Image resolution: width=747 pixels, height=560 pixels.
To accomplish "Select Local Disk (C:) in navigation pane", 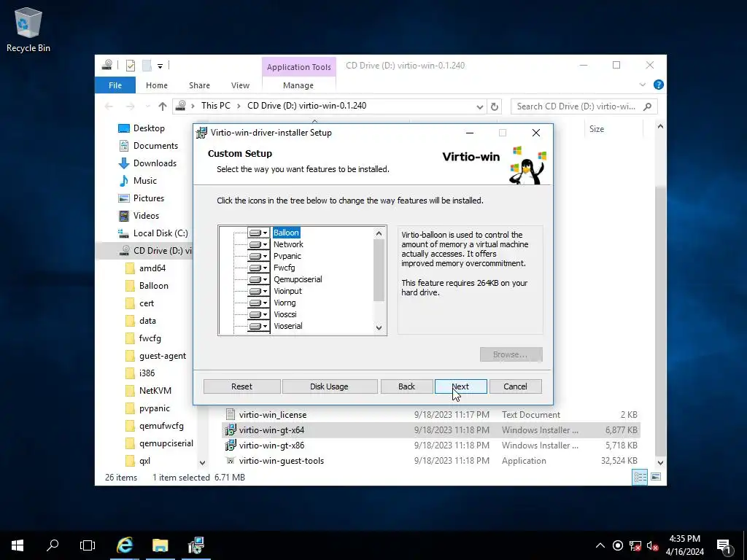I will click(160, 233).
